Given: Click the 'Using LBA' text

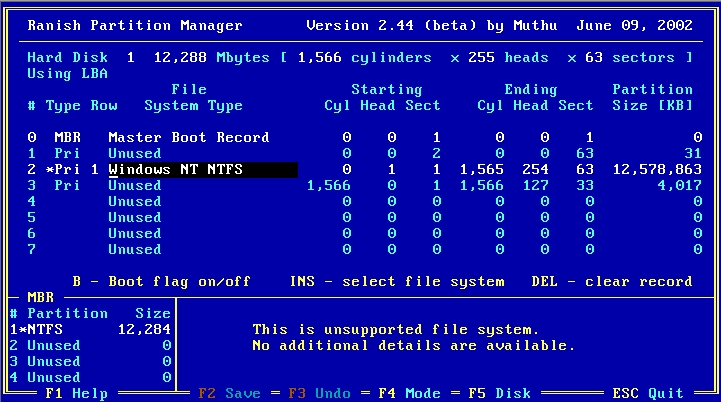Looking at the screenshot, I should point(68,74).
